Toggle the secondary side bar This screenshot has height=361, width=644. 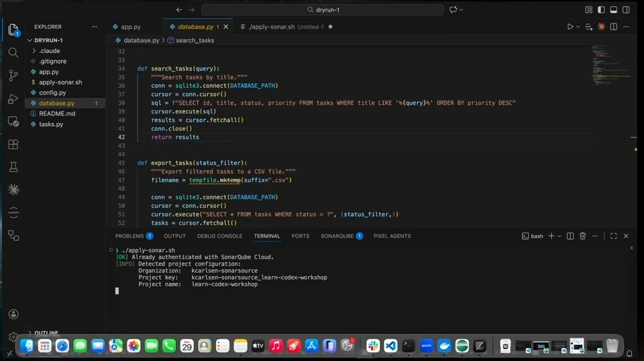pos(626,10)
